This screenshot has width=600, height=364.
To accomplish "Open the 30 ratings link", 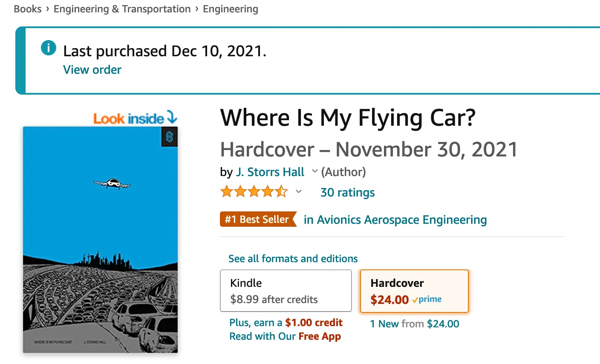I will coord(347,192).
